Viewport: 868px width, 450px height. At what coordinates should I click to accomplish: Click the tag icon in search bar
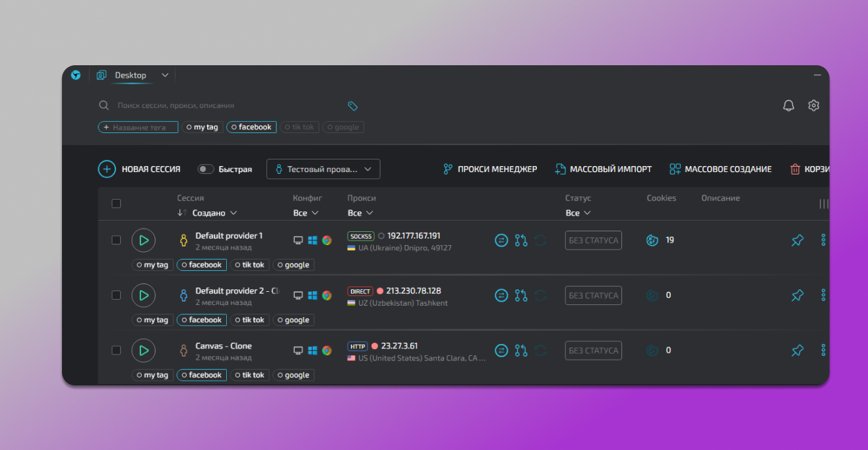pyautogui.click(x=352, y=106)
